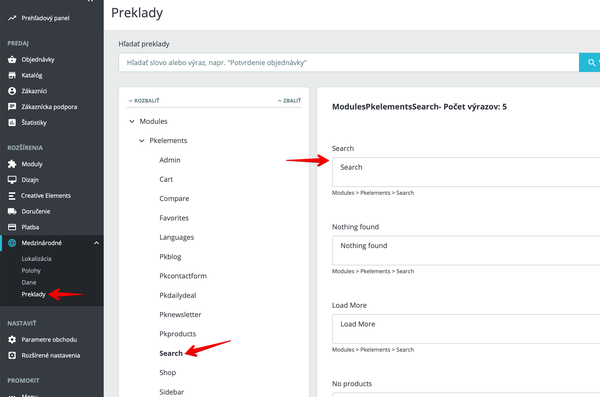Open Štatistiky via chart icon

12,123
